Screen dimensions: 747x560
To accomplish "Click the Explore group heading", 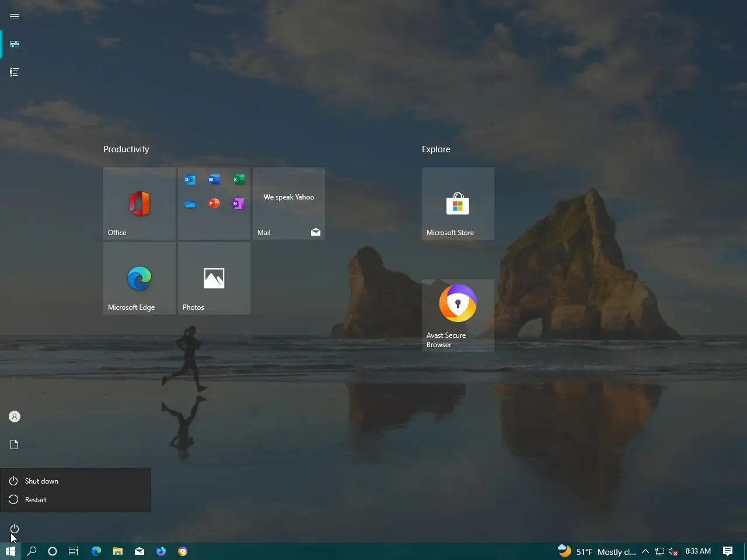I will click(436, 149).
